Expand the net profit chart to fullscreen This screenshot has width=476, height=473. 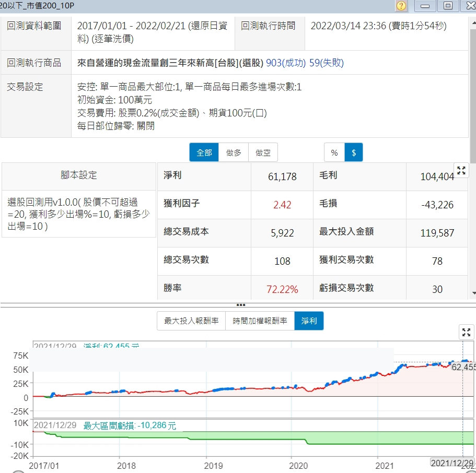(466, 332)
